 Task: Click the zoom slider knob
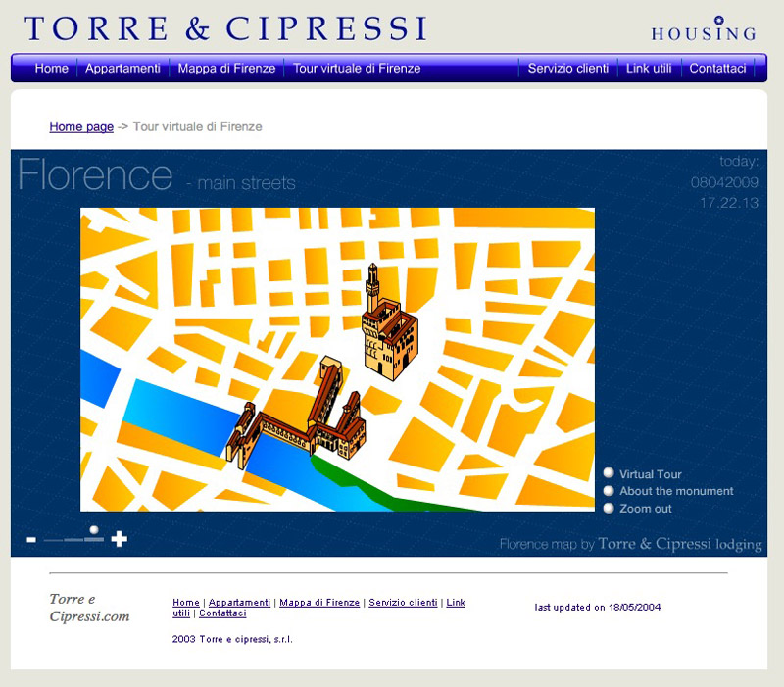coord(93,530)
